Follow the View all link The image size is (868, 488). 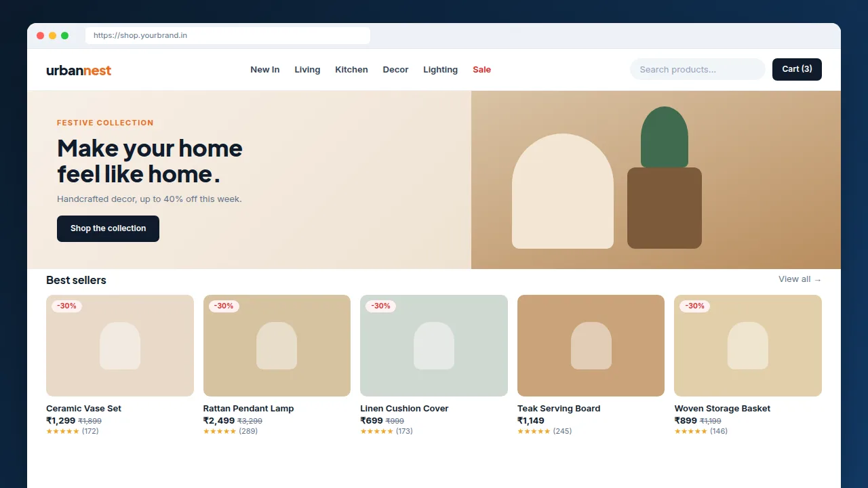[800, 279]
